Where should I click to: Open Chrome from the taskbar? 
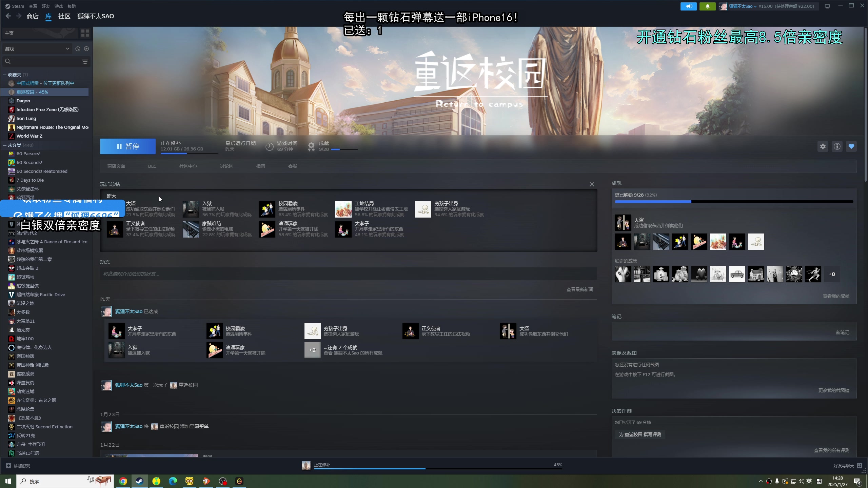pyautogui.click(x=123, y=481)
